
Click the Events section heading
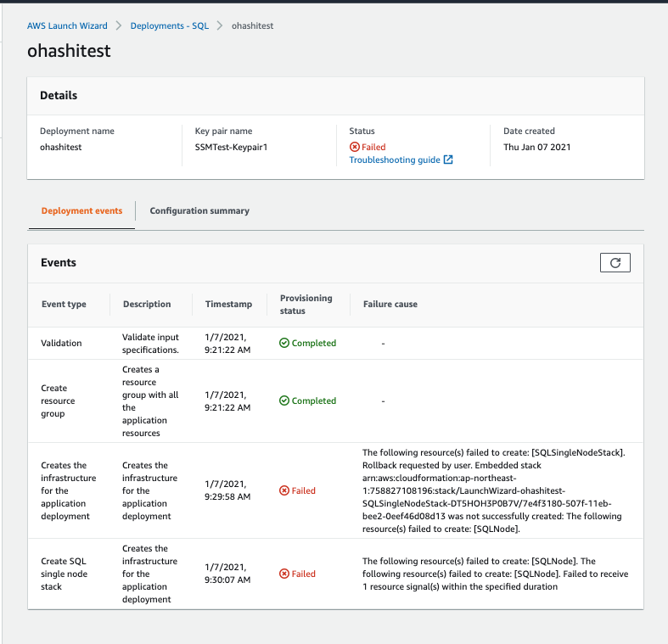tap(59, 263)
